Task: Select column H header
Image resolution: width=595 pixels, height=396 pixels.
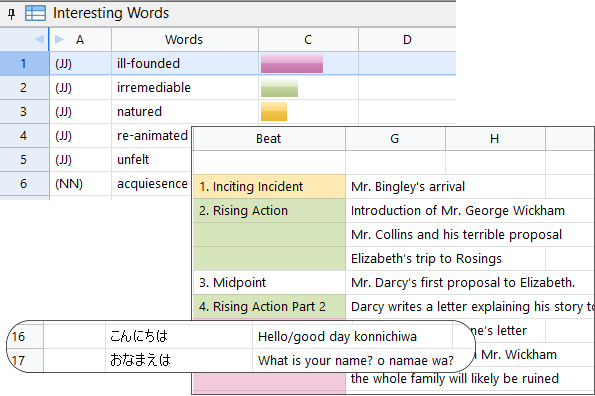Action: 495,139
